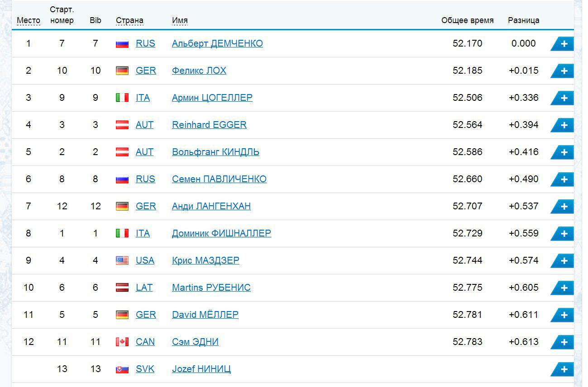This screenshot has height=387, width=588.
Task: Open Крис МАЗДЗЕР athlete link
Action: pyautogui.click(x=206, y=260)
